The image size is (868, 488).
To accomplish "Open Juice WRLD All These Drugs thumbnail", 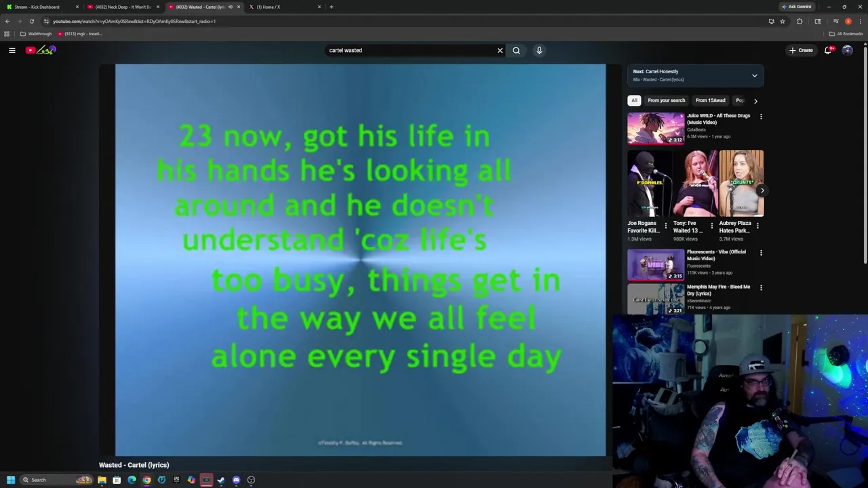I will point(656,128).
